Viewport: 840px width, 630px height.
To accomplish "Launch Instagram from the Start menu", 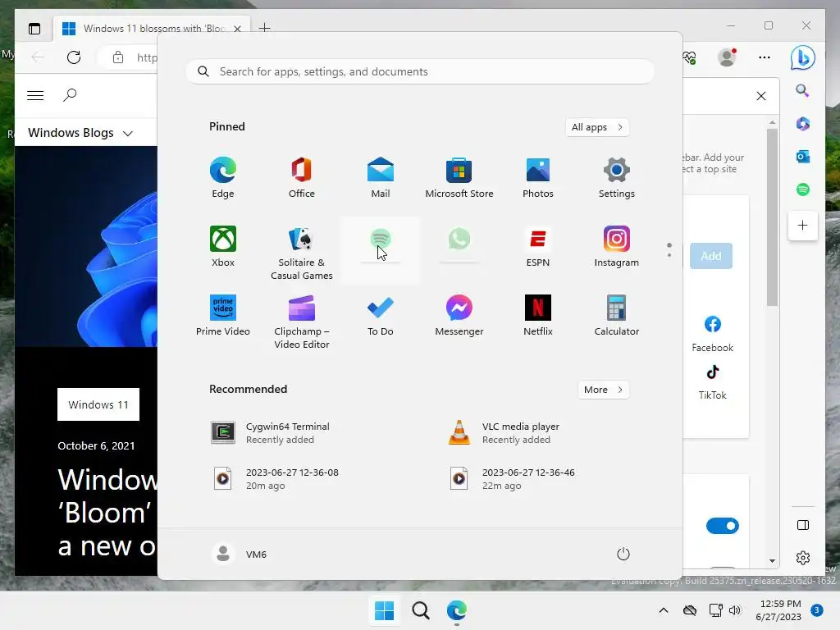I will click(617, 246).
